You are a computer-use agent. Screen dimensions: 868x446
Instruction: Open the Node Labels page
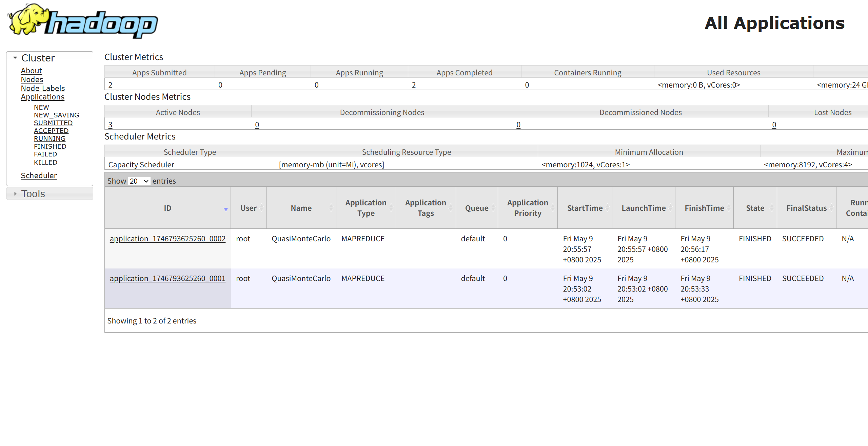click(x=43, y=88)
